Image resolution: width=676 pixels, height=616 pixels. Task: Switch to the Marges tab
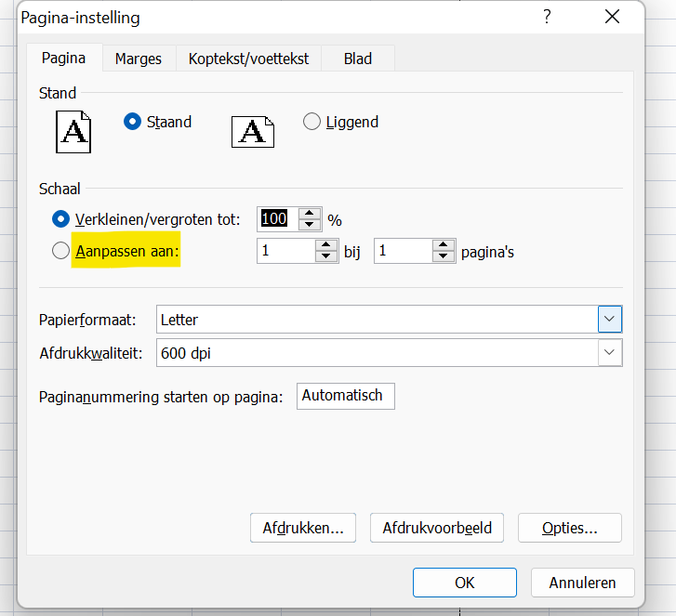(x=138, y=59)
